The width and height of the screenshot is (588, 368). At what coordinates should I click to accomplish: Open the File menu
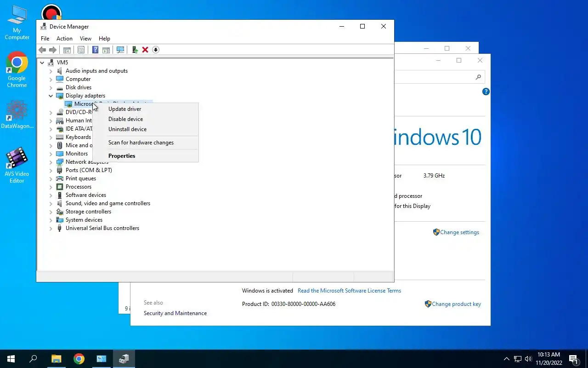[x=45, y=39]
